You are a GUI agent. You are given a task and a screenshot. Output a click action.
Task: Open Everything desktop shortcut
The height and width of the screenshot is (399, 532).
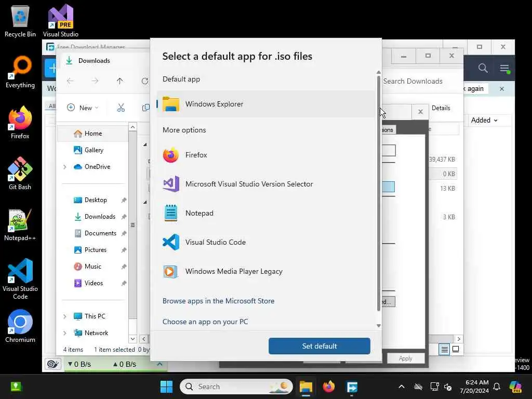20,72
